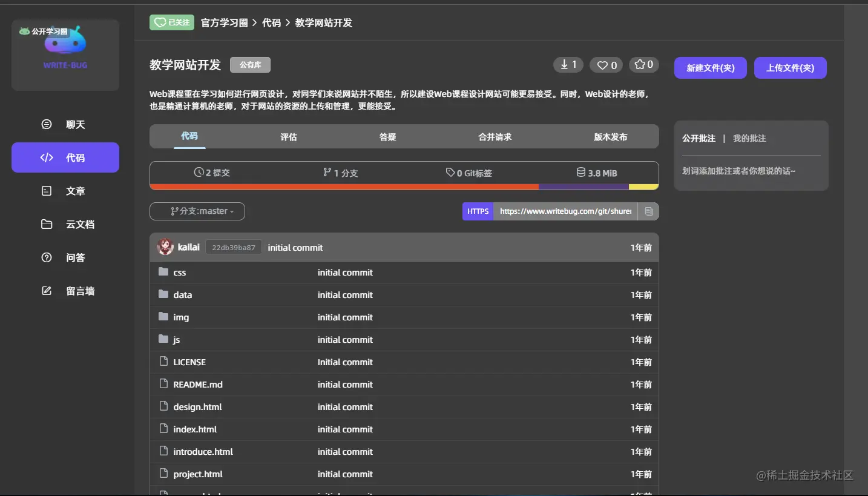Click the article icon beside 文章
868x496 pixels.
point(47,191)
